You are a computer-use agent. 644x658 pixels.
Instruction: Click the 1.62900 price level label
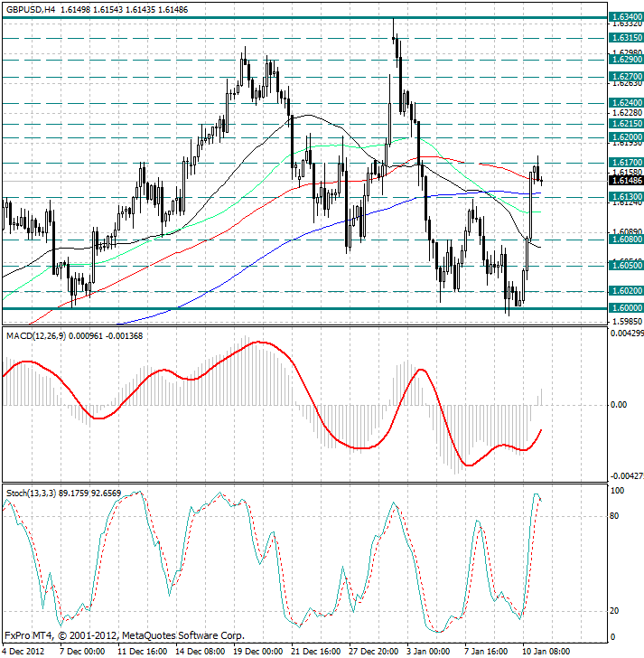pos(626,60)
